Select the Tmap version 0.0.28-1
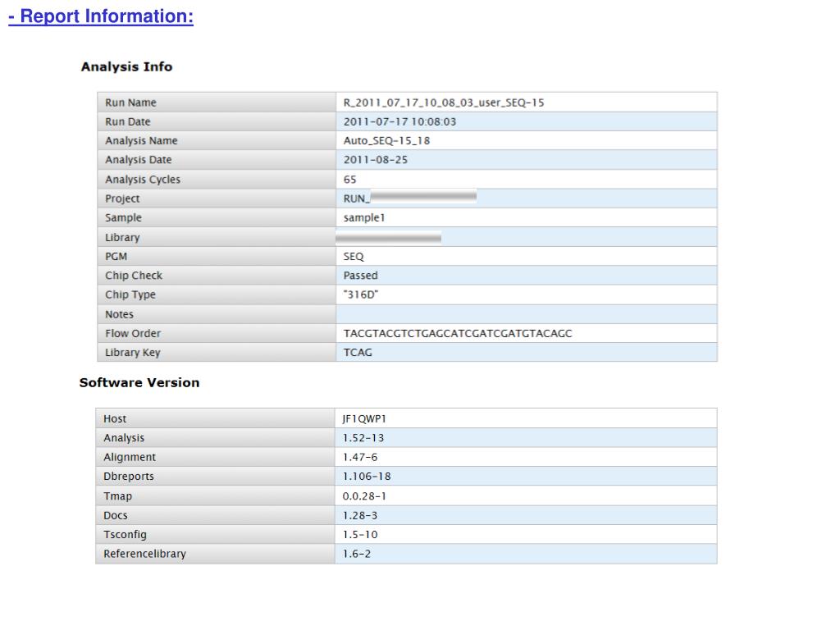The image size is (840, 630). 364,496
